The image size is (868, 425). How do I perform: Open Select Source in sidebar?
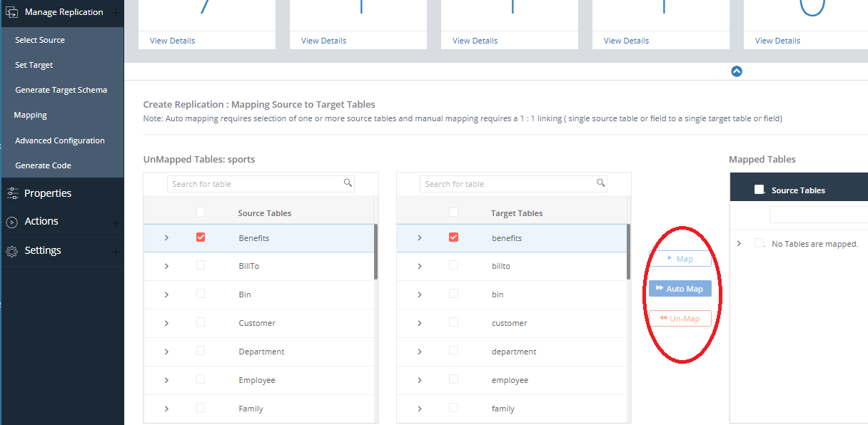pyautogui.click(x=40, y=40)
